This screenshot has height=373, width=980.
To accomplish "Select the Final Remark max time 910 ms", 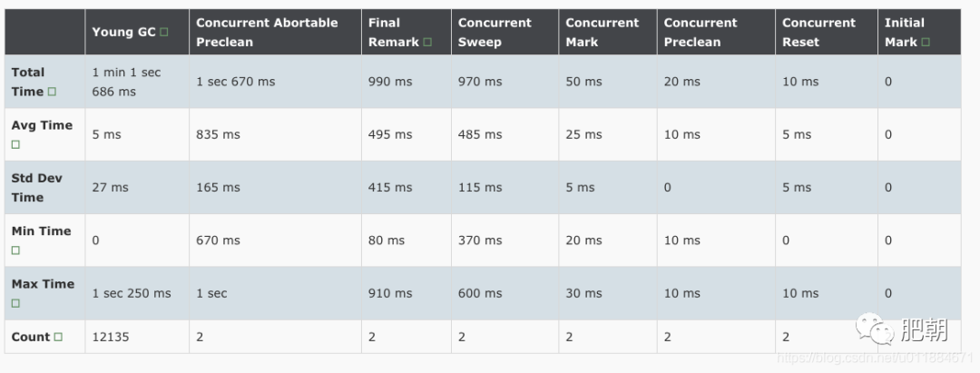I will 390,293.
